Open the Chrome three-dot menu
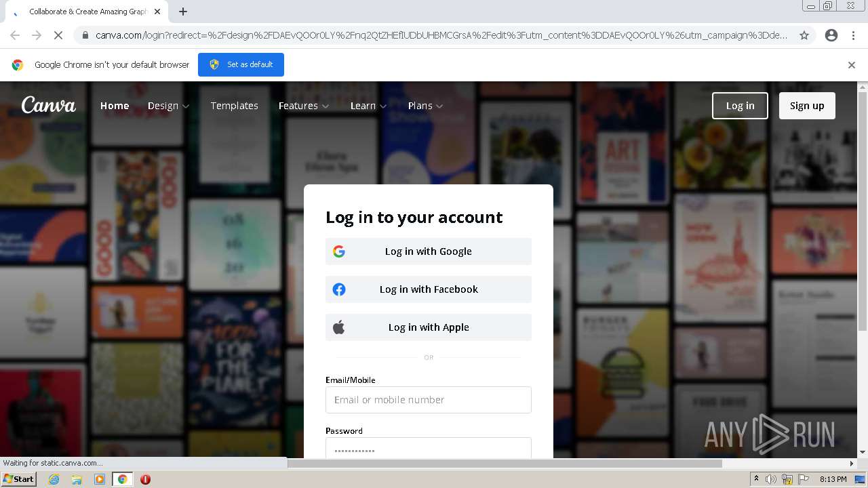Viewport: 868px width, 488px height. tap(853, 35)
